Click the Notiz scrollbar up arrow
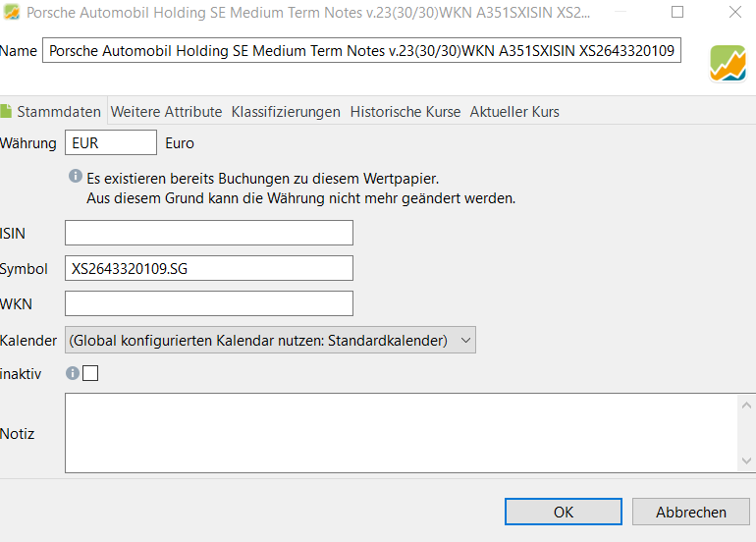 pyautogui.click(x=746, y=406)
